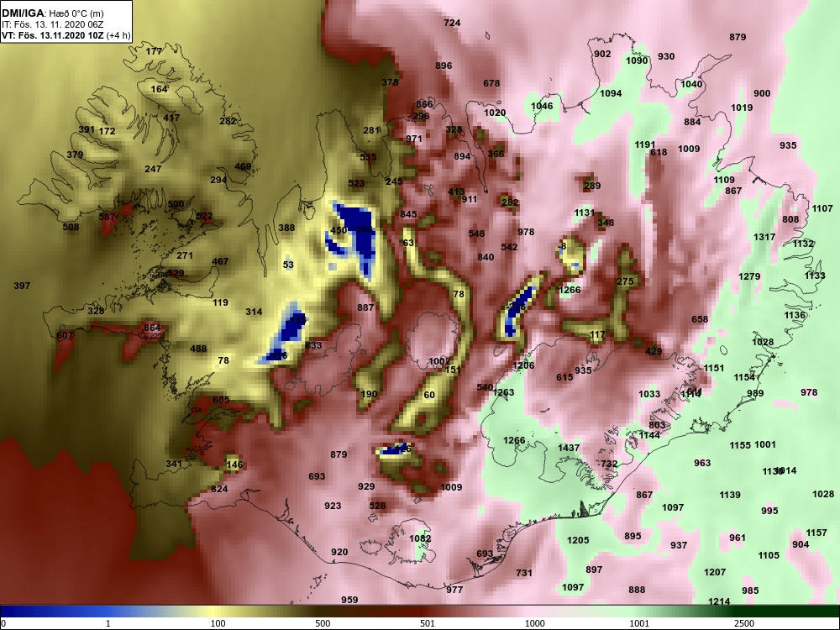Click the map value '887'
Screen dimensions: 840x630
pyautogui.click(x=365, y=308)
